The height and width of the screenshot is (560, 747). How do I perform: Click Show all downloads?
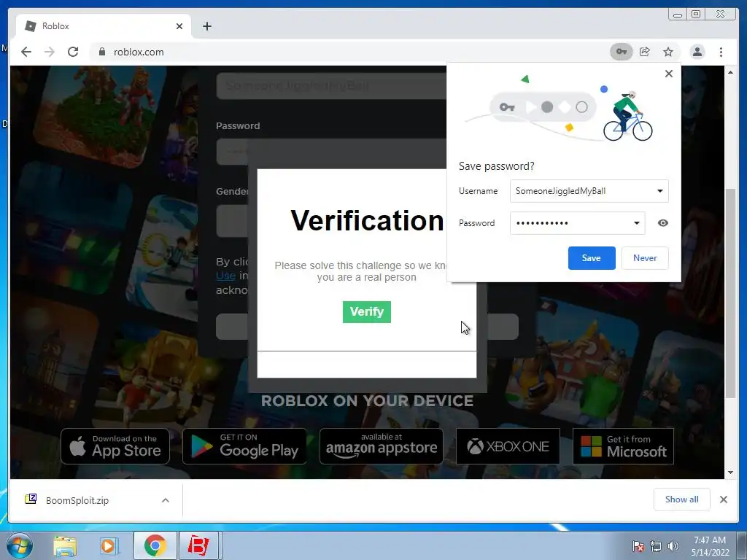click(x=681, y=499)
